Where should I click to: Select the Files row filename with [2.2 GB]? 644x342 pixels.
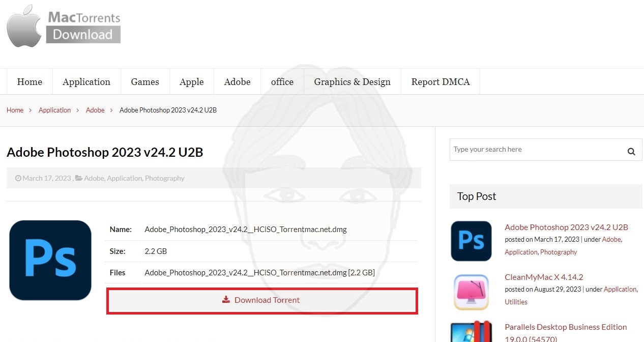pyautogui.click(x=259, y=273)
